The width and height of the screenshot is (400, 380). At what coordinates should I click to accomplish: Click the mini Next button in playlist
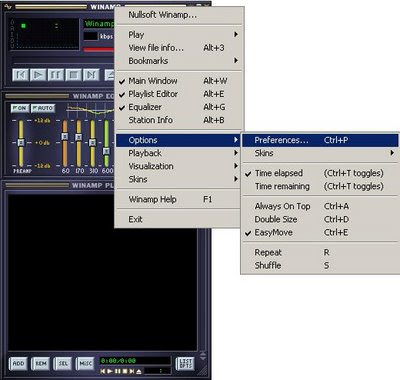pos(132,371)
